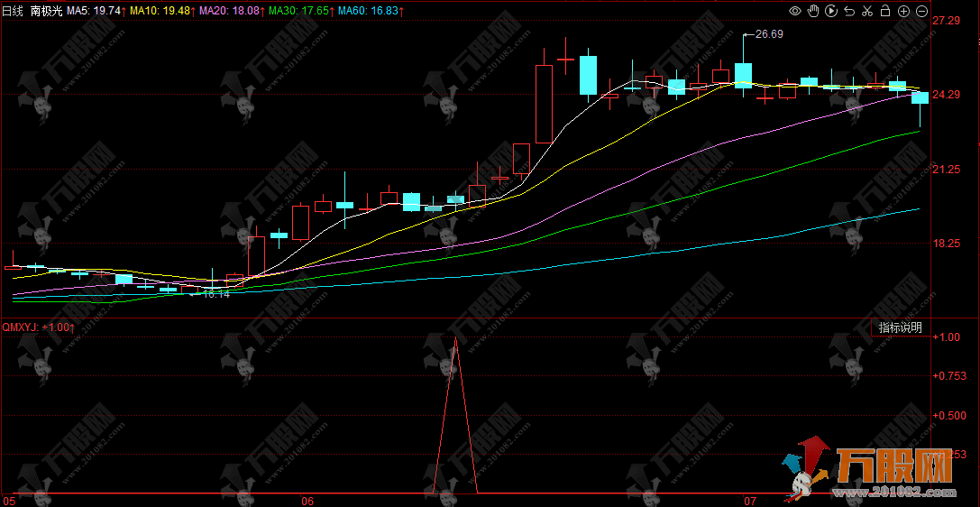Toggle the chart lock icon

pos(885,11)
